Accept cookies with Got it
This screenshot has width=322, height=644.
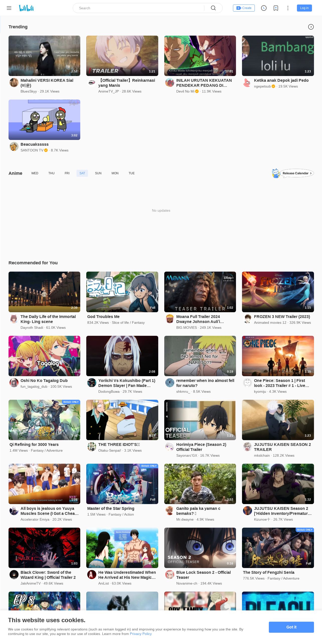pyautogui.click(x=291, y=627)
